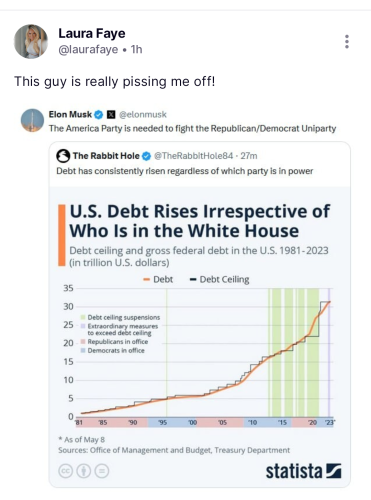Image resolution: width=371 pixels, height=500 pixels.
Task: Click the Creative Commons CC icon
Action: coord(65,471)
